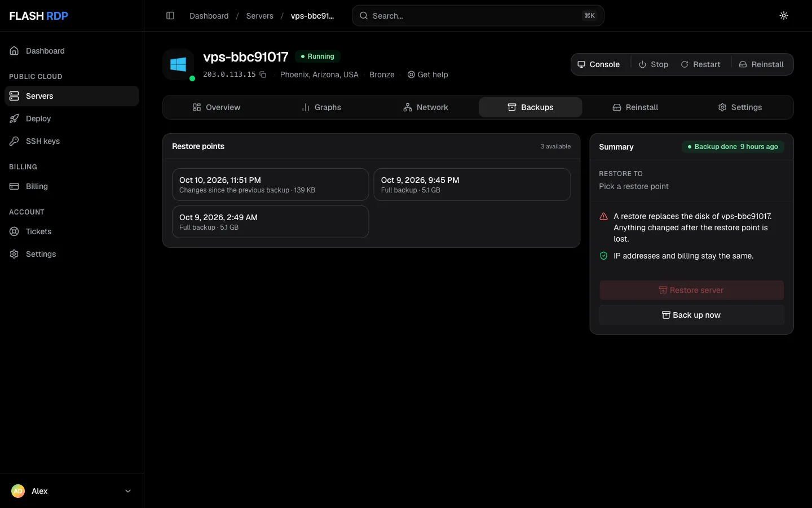Select the Oct 9, 2026, 2:49 AM restore point

coord(271,222)
